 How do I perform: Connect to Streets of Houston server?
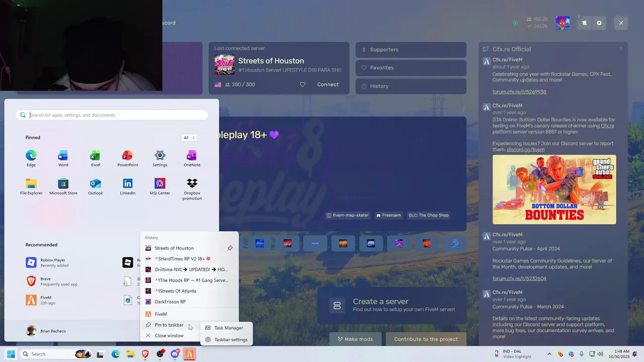tap(328, 84)
